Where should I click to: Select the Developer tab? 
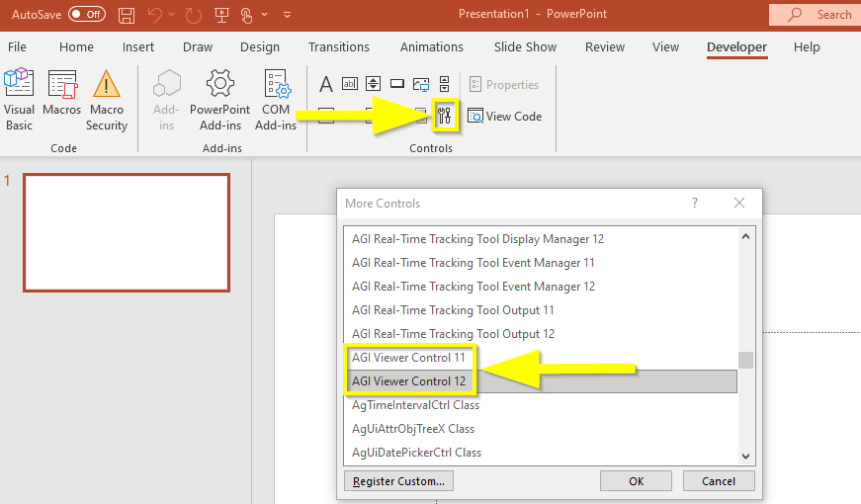click(736, 47)
